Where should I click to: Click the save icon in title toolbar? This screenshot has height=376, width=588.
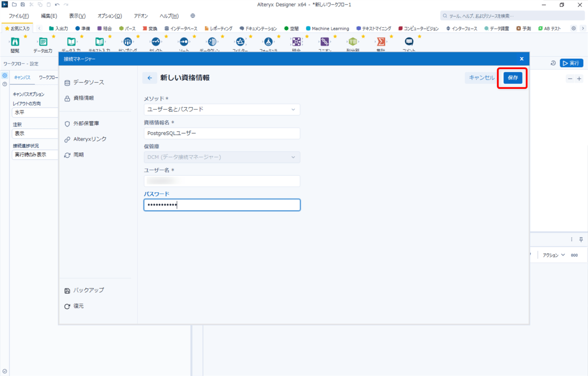[x=23, y=5]
